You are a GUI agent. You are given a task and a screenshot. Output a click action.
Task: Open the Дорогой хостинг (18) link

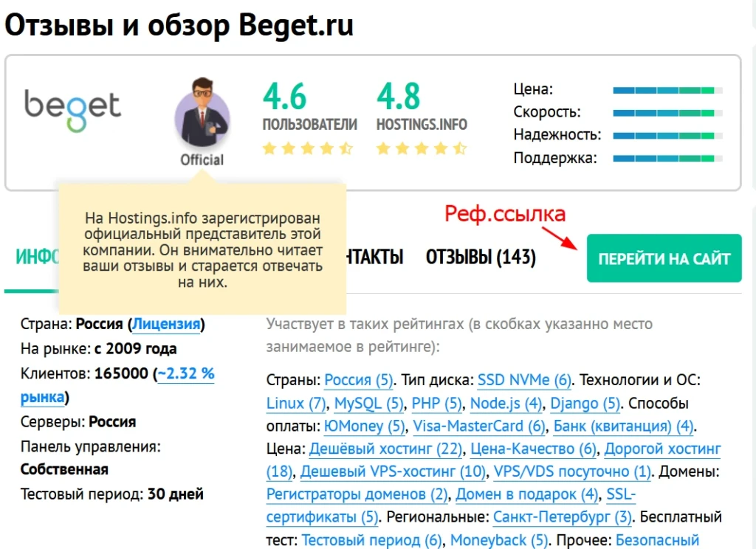click(x=662, y=449)
